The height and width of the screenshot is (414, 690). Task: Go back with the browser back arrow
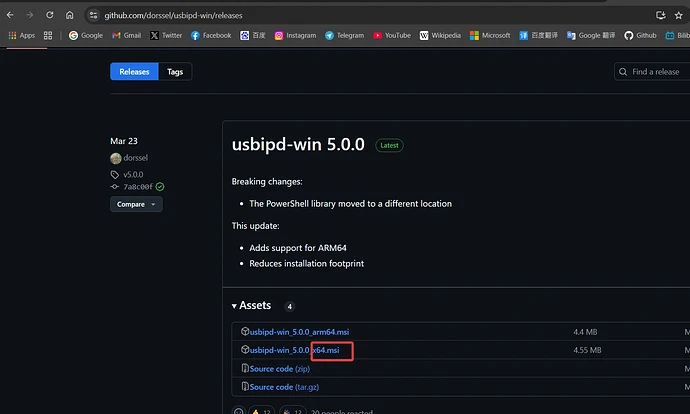11,15
